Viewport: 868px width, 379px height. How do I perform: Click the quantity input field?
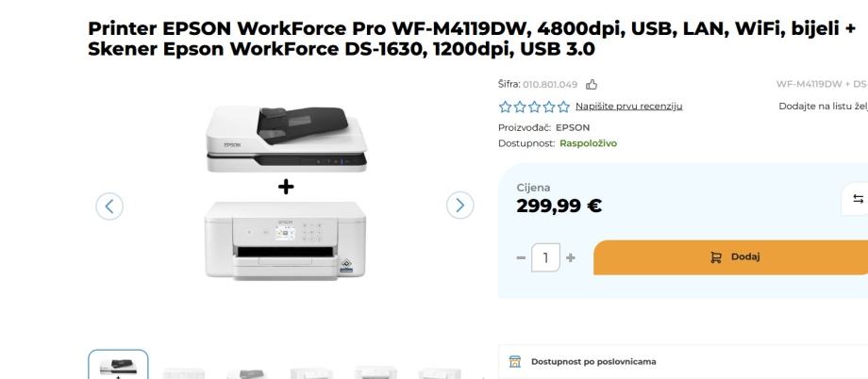pyautogui.click(x=546, y=257)
